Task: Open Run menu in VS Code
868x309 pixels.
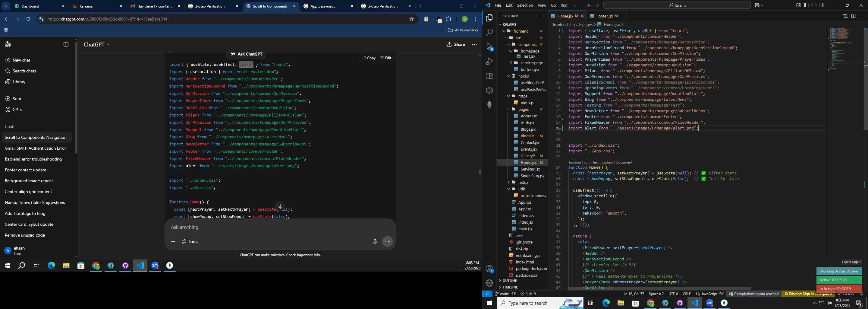Action: coord(564,5)
